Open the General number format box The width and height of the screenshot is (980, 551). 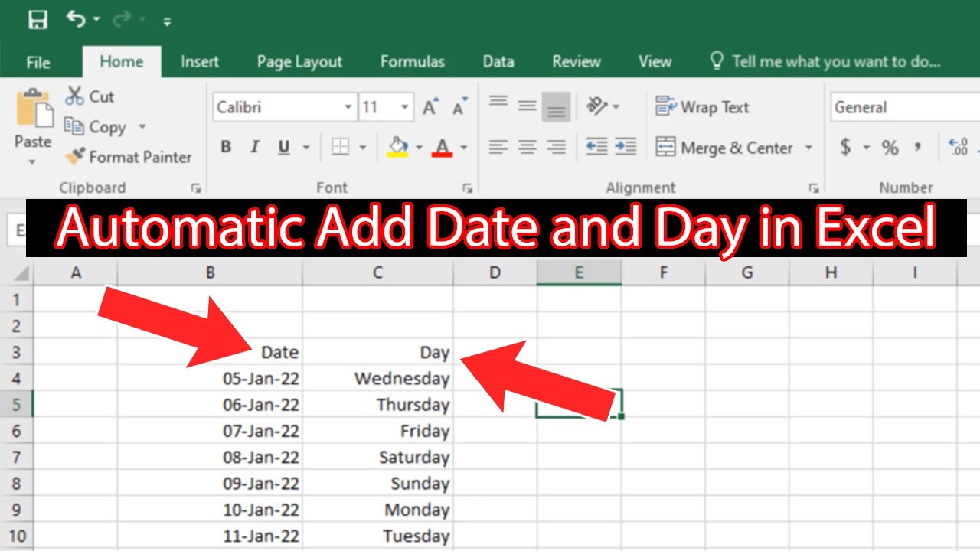pyautogui.click(x=905, y=108)
